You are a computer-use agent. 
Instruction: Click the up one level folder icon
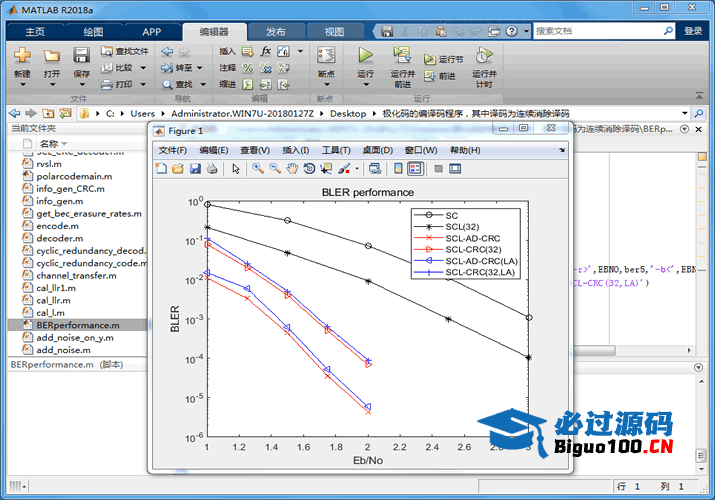click(x=48, y=113)
